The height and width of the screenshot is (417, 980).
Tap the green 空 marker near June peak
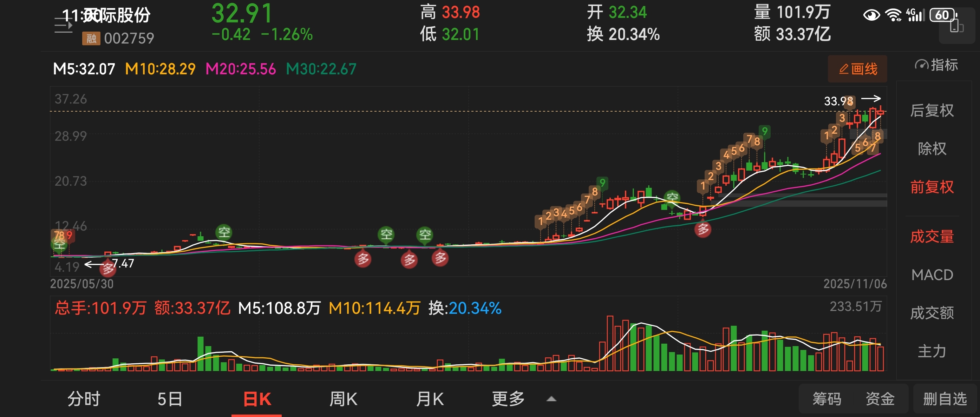224,232
